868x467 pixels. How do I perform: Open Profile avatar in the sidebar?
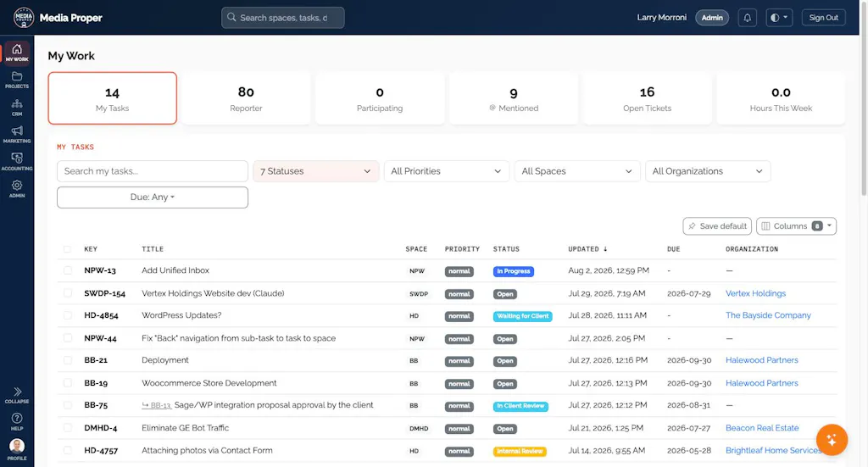pos(17,449)
